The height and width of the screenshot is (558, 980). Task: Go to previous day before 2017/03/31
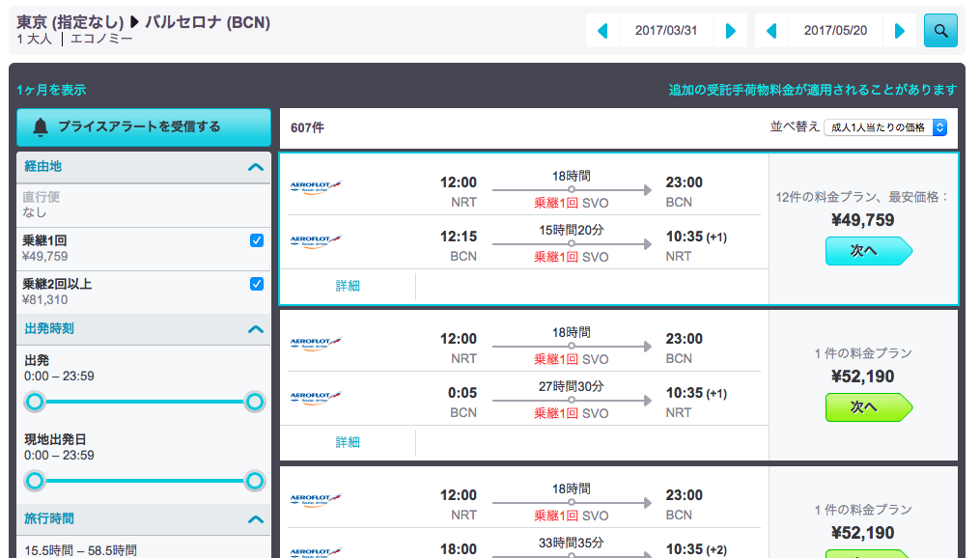[602, 31]
